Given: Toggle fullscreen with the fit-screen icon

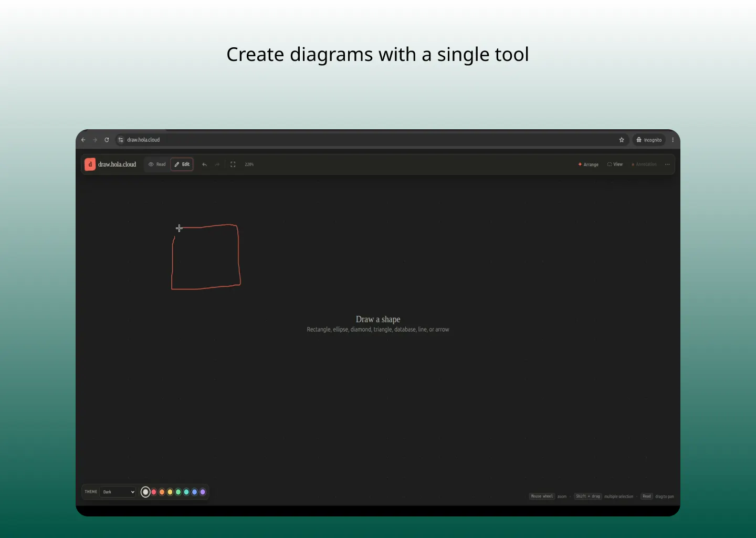Looking at the screenshot, I should pos(233,164).
